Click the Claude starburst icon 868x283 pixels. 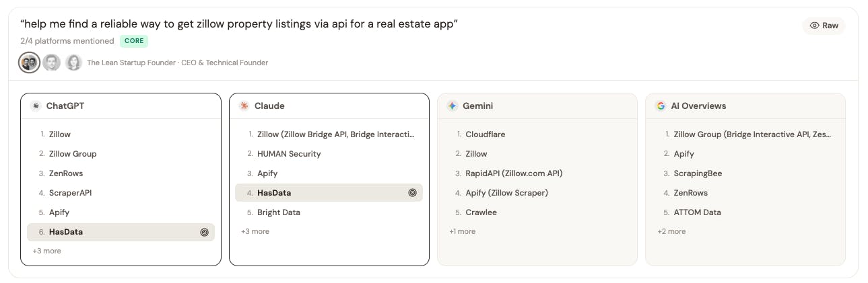[x=244, y=106]
